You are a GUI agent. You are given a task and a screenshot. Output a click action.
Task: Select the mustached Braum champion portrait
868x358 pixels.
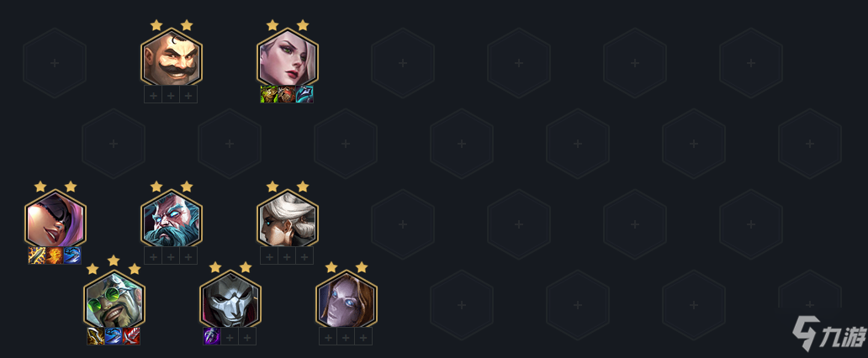click(x=172, y=57)
